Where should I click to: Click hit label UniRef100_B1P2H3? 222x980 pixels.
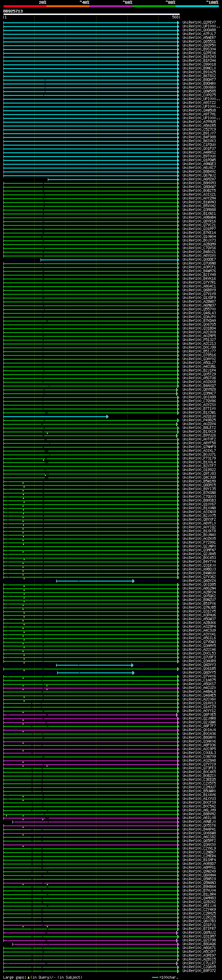(x=199, y=57)
